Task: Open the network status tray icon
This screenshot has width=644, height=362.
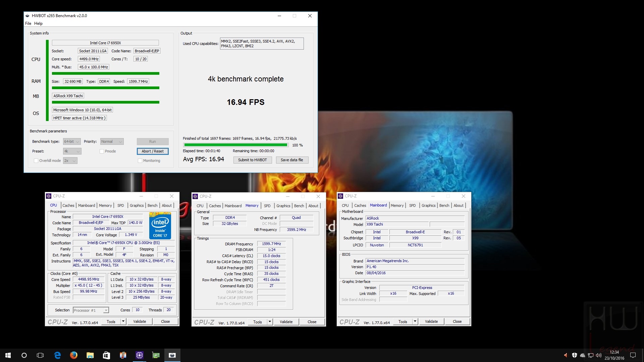Action: tap(591, 355)
